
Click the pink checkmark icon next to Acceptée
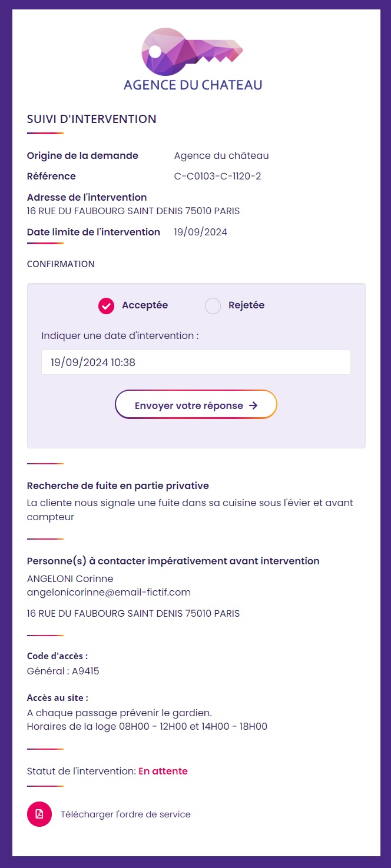[106, 305]
